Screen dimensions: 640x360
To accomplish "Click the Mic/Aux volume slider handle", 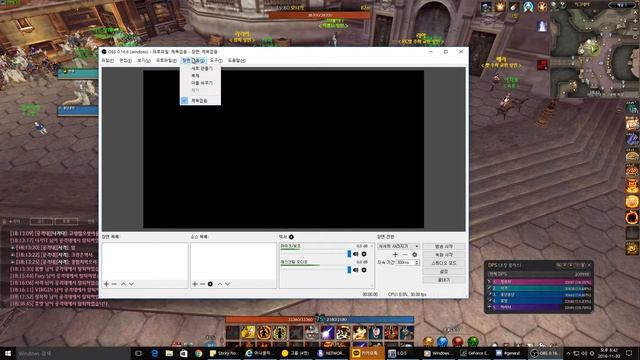I will point(349,254).
